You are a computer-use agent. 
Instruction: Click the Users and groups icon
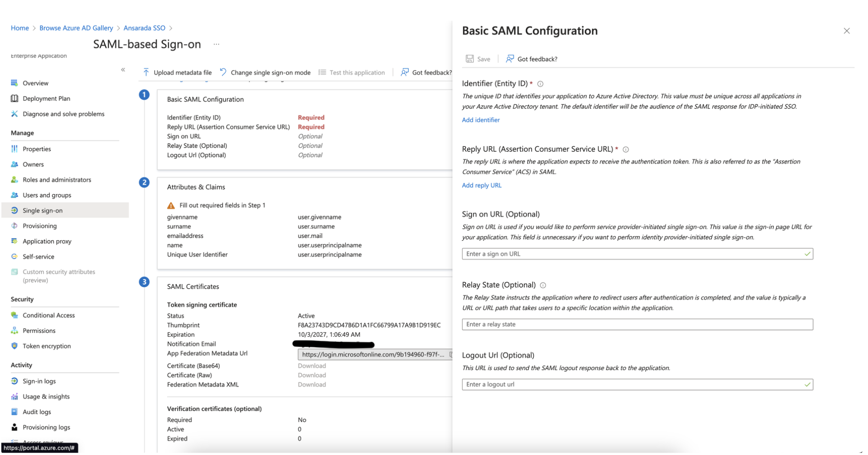(x=14, y=195)
